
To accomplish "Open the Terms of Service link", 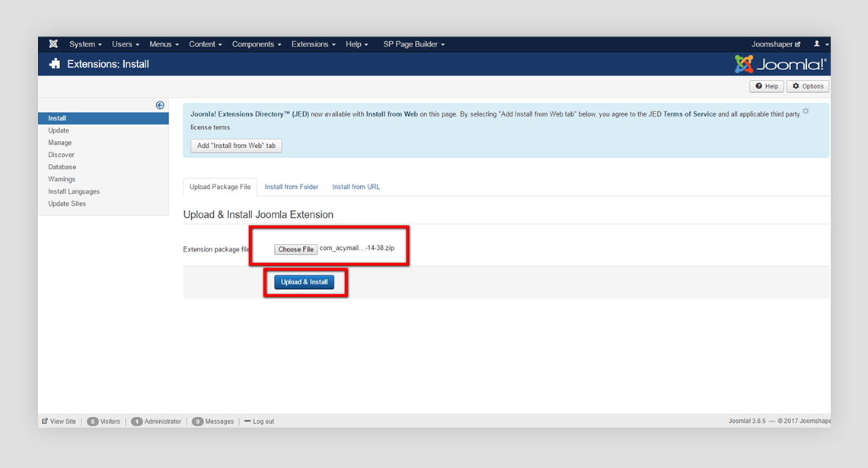I will tap(689, 114).
